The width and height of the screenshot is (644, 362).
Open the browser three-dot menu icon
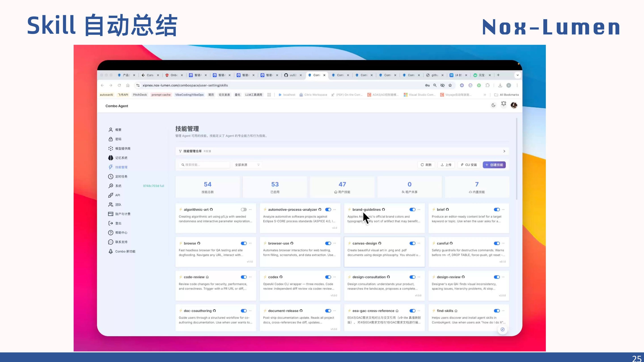(x=517, y=85)
